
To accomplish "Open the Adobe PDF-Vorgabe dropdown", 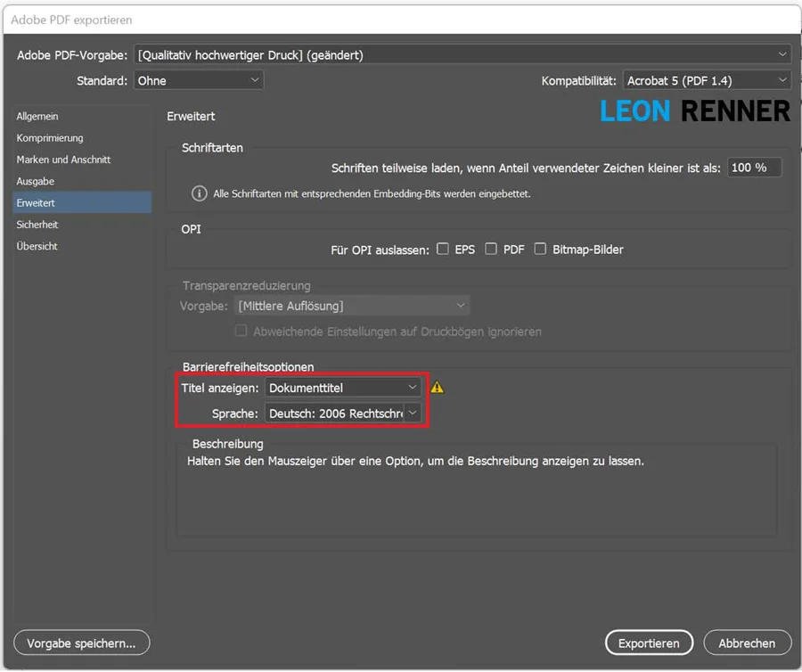I will (462, 55).
